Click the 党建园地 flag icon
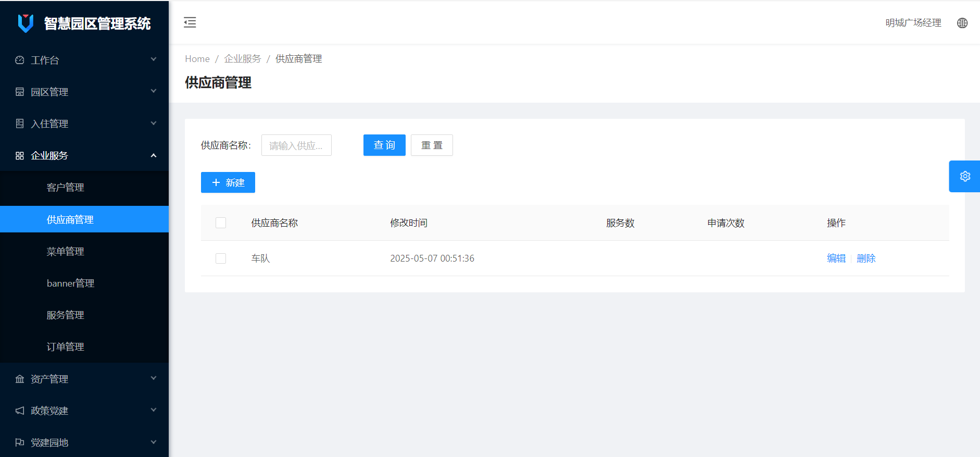 point(20,443)
